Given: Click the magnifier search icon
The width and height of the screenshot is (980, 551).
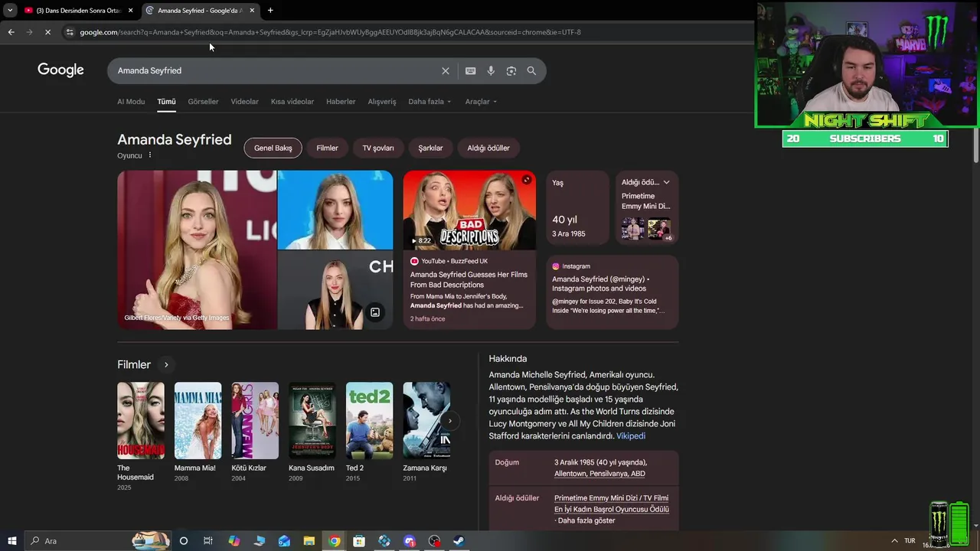Looking at the screenshot, I should pyautogui.click(x=531, y=70).
